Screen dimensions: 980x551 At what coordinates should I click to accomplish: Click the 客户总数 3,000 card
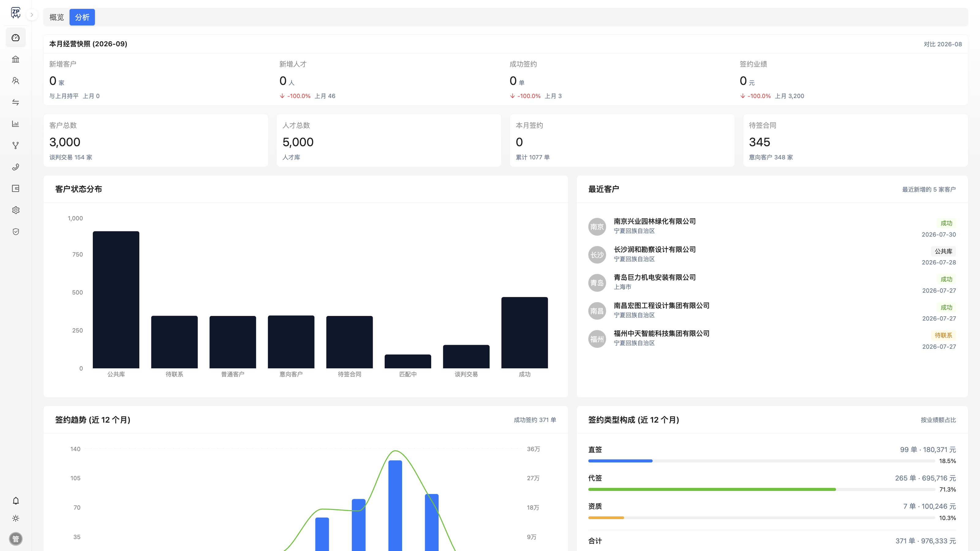[x=156, y=140]
